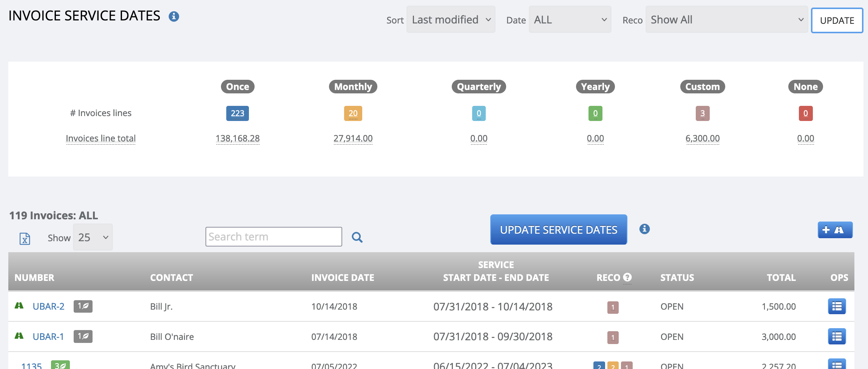The image size is (868, 369).
Task: Click the gray 1 leaf badge on UBAR-1
Action: pyautogui.click(x=83, y=336)
